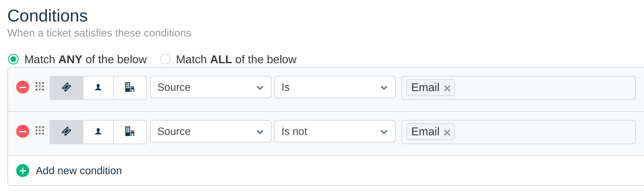Viewport: 644px width, 192px height.
Task: Select company fields icon in first row
Action: [130, 87]
